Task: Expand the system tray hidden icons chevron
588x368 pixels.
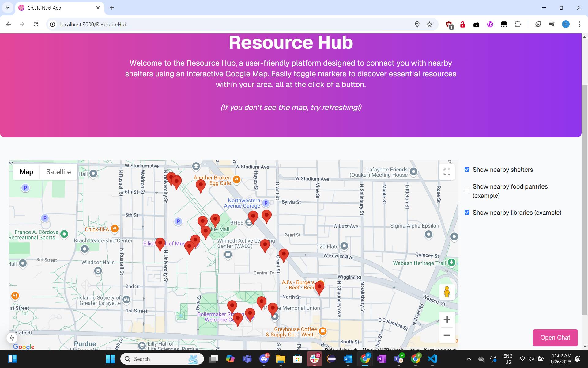Action: 469,359
